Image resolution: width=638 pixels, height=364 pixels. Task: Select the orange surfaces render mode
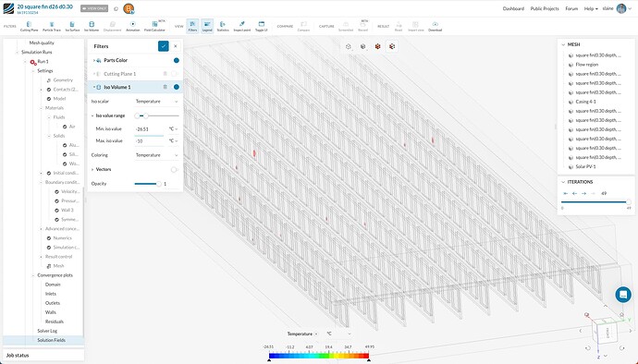tap(377, 46)
